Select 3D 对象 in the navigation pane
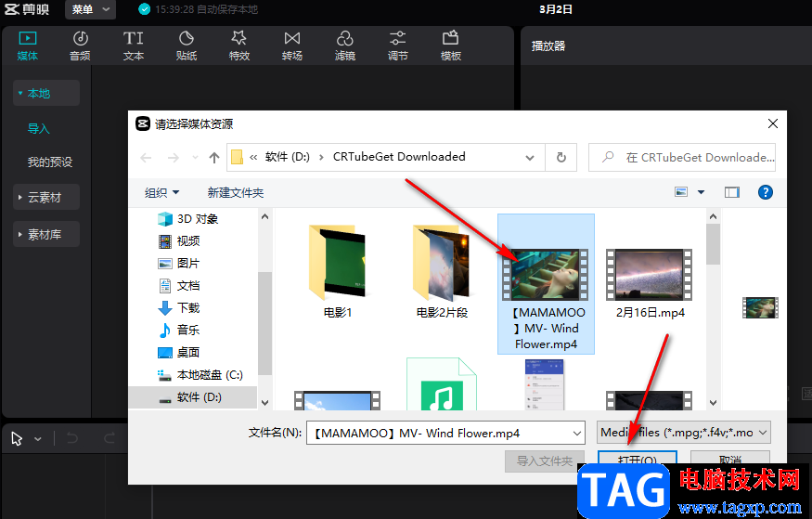This screenshot has height=519, width=812. (x=187, y=219)
